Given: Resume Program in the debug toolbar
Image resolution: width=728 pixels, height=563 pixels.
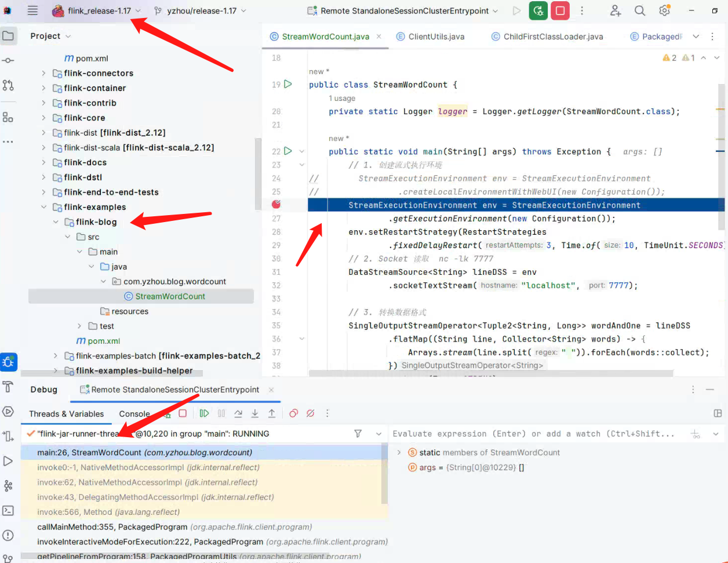Looking at the screenshot, I should 204,413.
